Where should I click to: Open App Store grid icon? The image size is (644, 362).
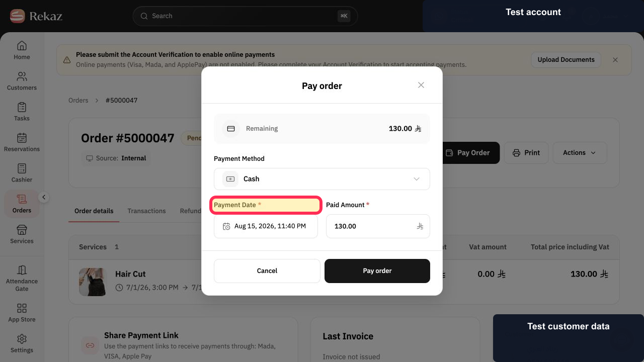pyautogui.click(x=22, y=308)
